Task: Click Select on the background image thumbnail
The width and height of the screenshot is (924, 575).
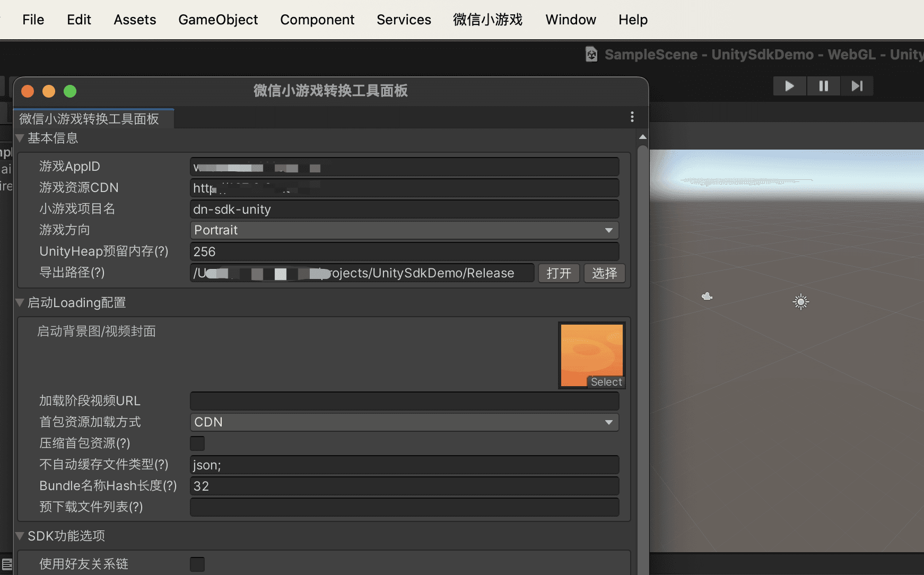Action: tap(606, 382)
